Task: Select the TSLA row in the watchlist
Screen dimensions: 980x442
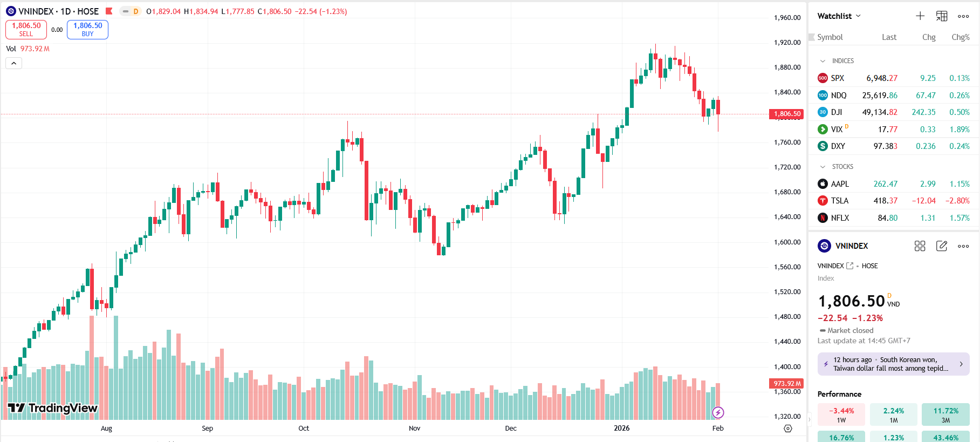Action: [890, 200]
